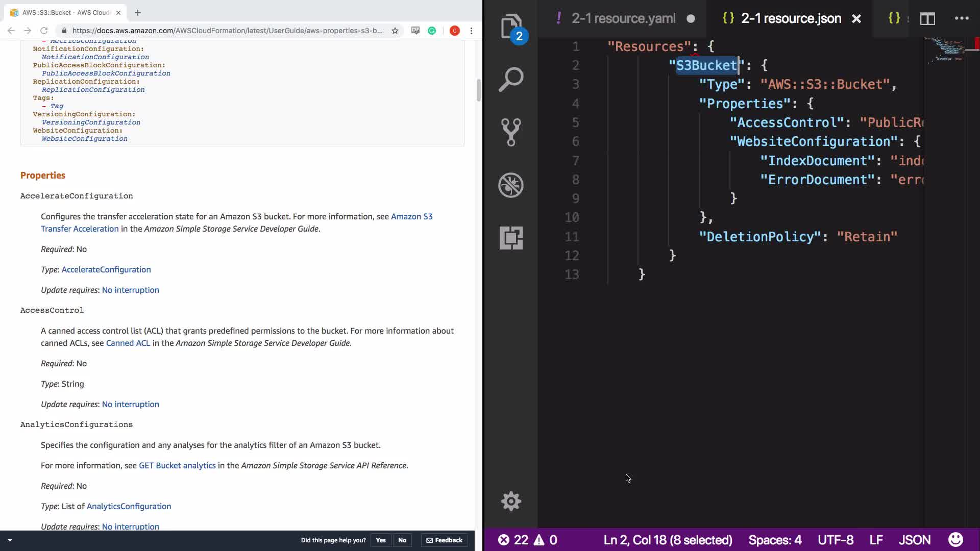Screen dimensions: 980x551
Task: Open the VS Code Explorer icon
Action: [x=511, y=27]
